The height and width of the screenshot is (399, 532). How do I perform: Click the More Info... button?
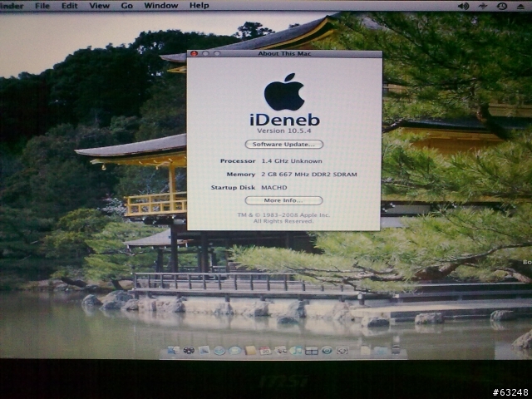[283, 200]
